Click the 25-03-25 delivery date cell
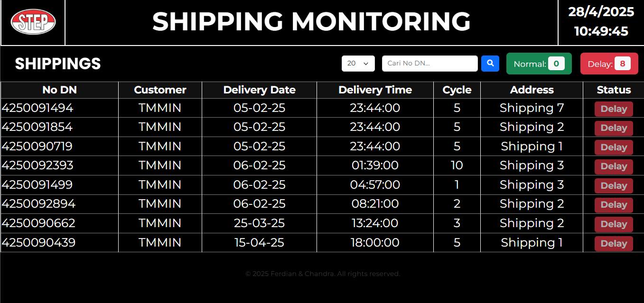 (x=259, y=223)
